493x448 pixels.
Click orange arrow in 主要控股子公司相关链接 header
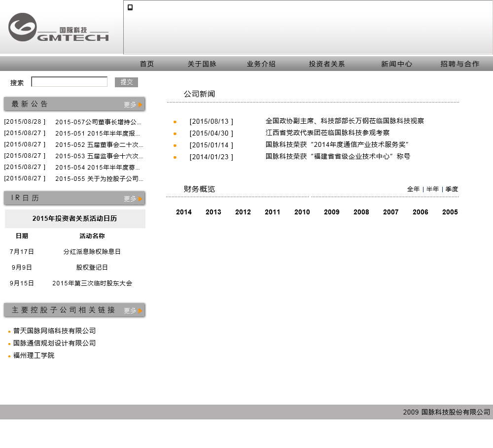[140, 310]
